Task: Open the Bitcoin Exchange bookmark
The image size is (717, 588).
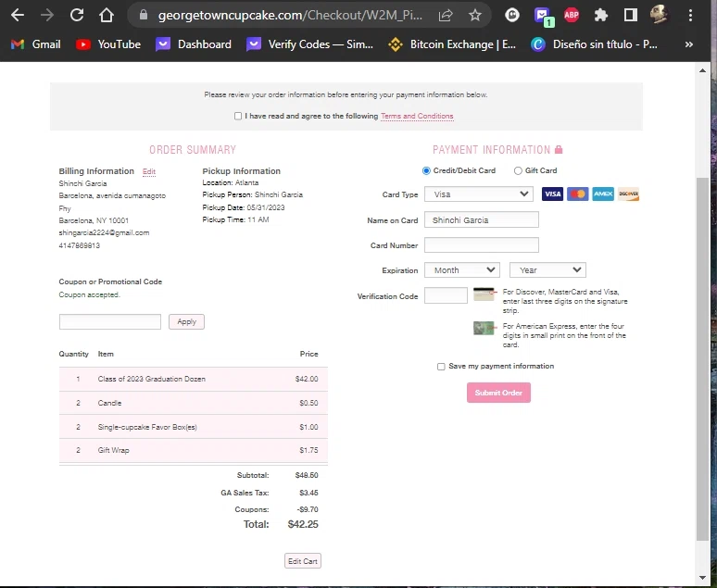Action: click(x=452, y=44)
